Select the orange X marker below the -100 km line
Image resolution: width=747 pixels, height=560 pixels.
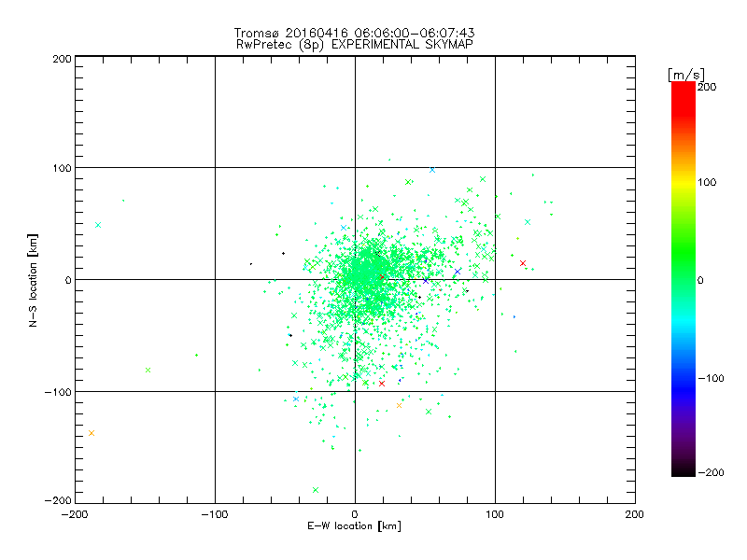pyautogui.click(x=400, y=406)
